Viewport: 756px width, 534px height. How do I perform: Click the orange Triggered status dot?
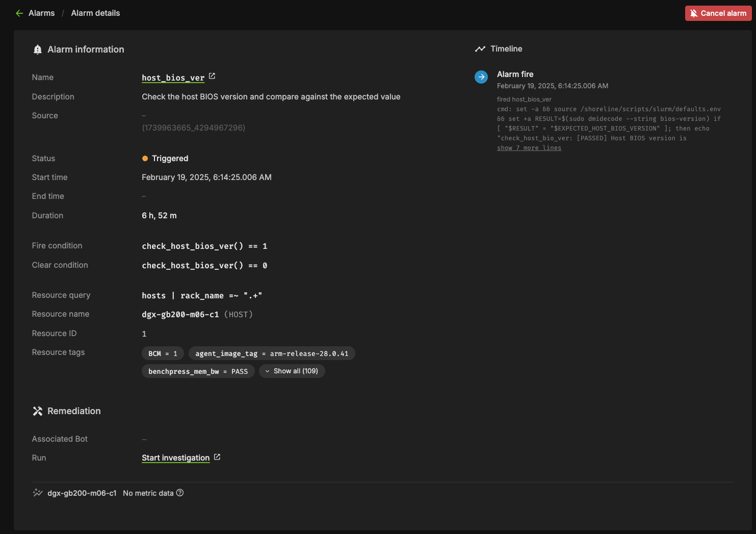(x=145, y=159)
